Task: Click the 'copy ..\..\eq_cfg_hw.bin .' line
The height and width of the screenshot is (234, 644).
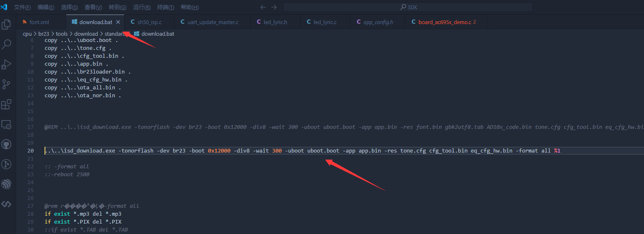Action: (x=86, y=80)
